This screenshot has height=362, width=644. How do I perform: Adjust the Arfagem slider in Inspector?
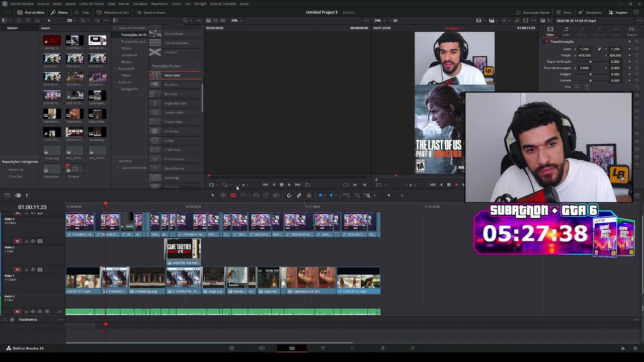point(591,74)
